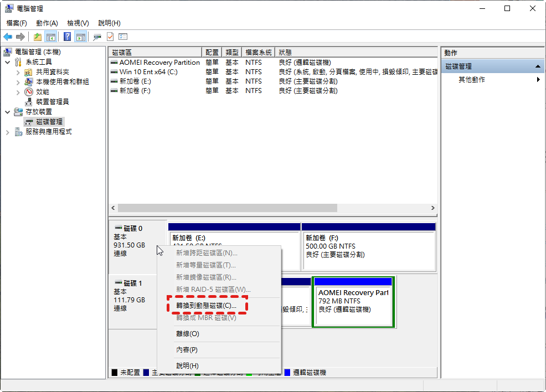Click the Up one level folder icon
Viewport: 546px width, 392px height.
(x=37, y=37)
